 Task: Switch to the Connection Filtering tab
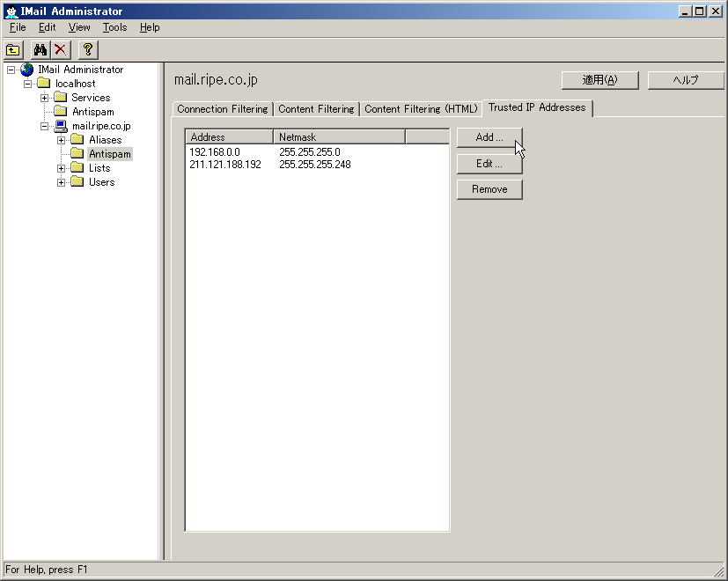pos(223,109)
